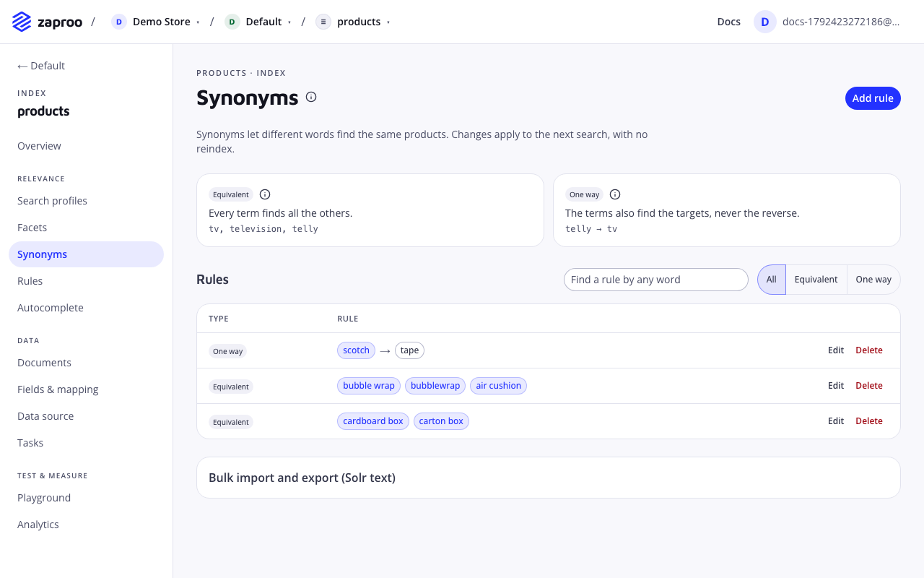The image size is (924, 578).
Task: Open Search profiles page
Action: [x=86, y=201]
